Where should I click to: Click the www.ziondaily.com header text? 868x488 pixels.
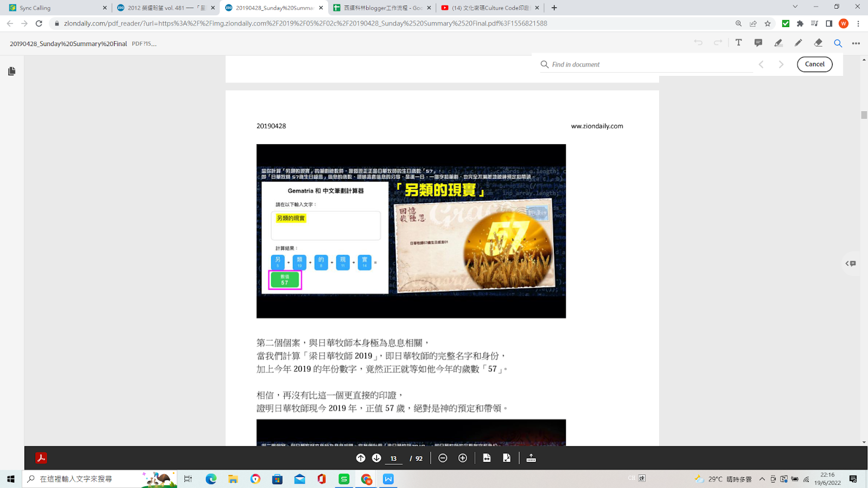pyautogui.click(x=597, y=126)
